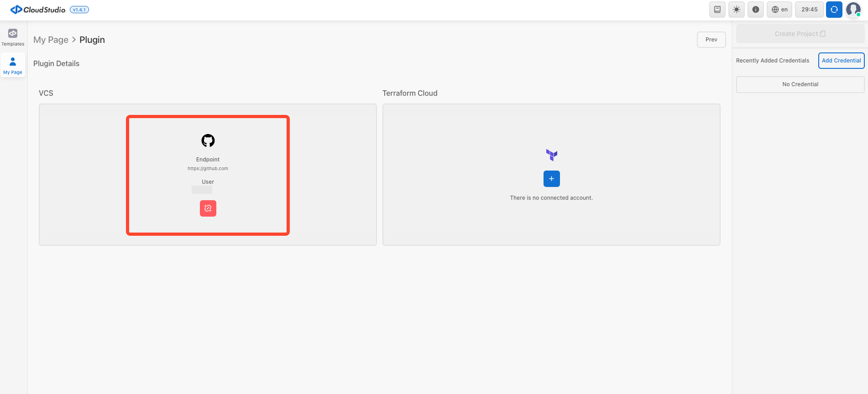Click the Plugin Details heading
Viewport: 868px width, 394px height.
click(x=56, y=63)
